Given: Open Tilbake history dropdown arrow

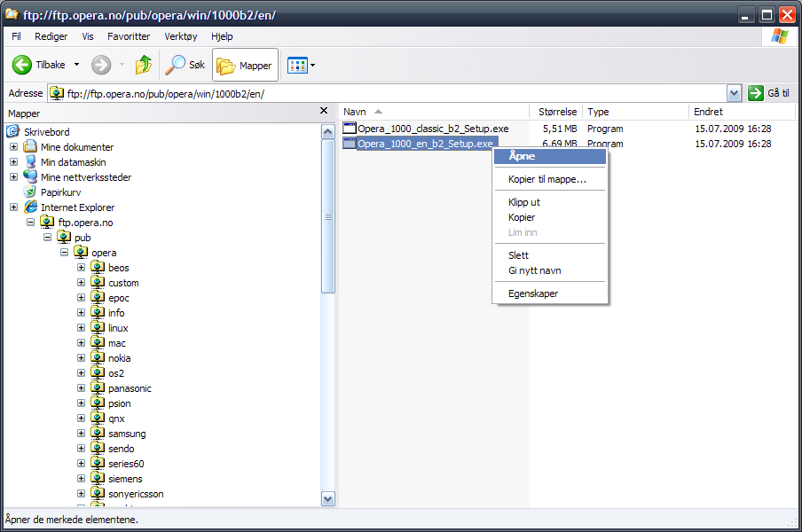Looking at the screenshot, I should [x=76, y=65].
